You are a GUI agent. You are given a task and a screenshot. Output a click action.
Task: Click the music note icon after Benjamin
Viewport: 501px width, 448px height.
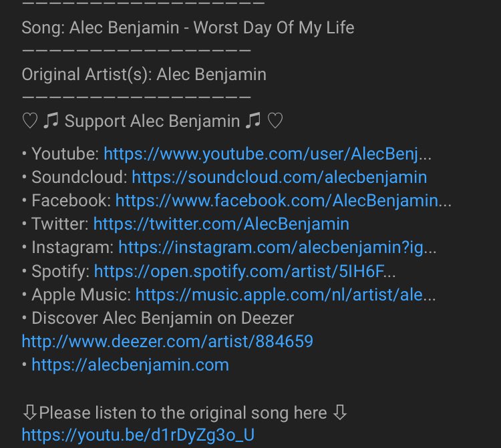coord(253,121)
